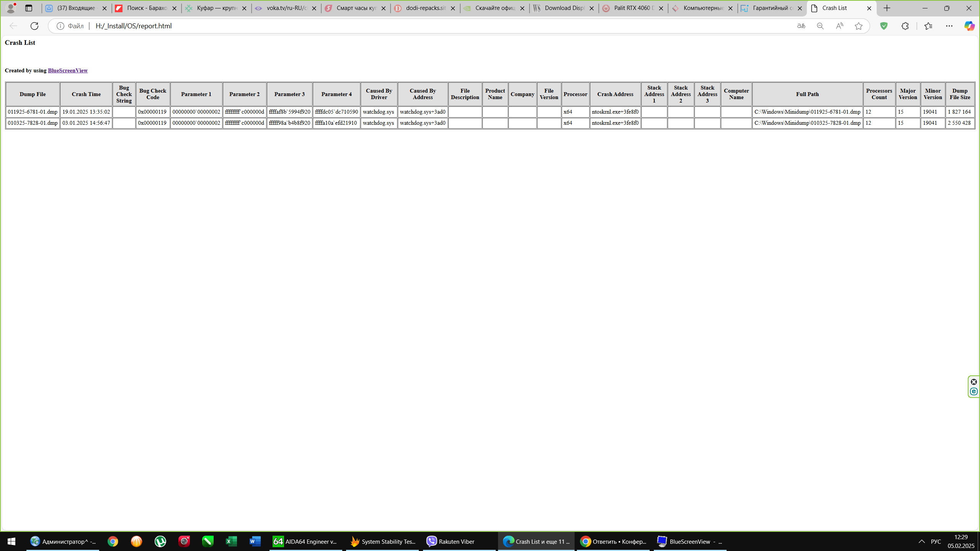Open a new browser tab

click(887, 8)
